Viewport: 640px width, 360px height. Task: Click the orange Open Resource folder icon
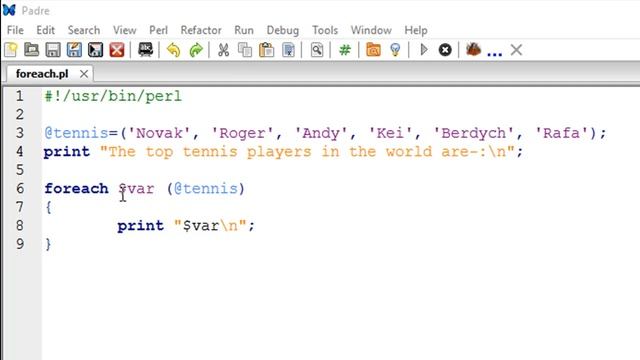tap(373, 50)
